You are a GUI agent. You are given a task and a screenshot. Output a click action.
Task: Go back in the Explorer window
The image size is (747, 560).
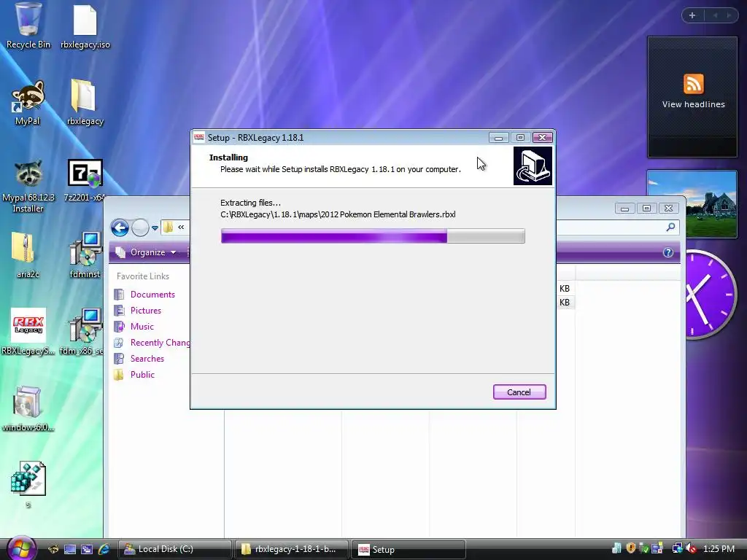coord(120,227)
